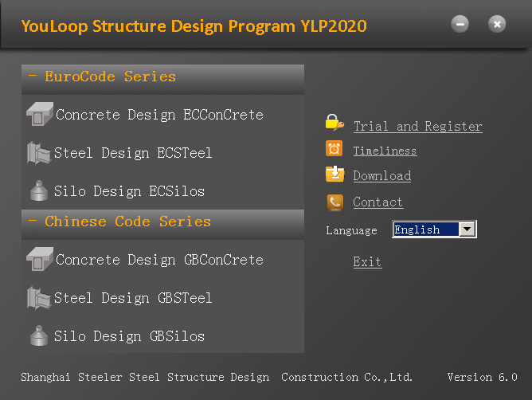Click the ECConCrete concrete beam icon
The width and height of the screenshot is (532, 400).
[40, 114]
